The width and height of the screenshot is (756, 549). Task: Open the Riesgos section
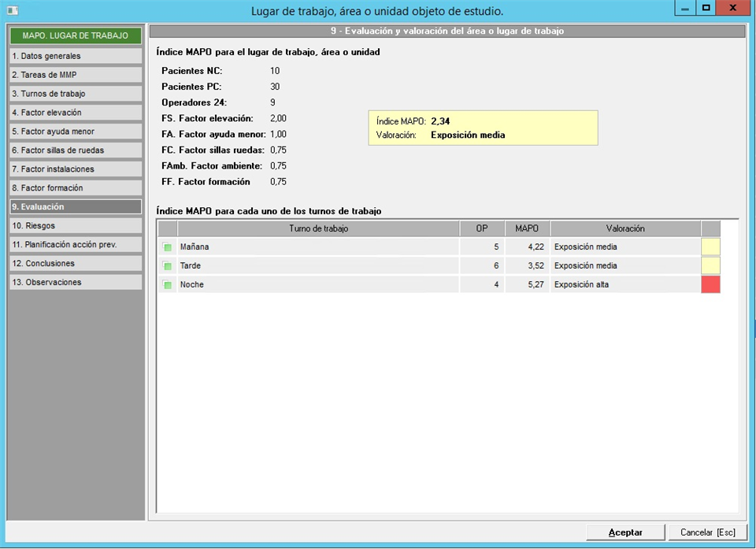click(x=75, y=226)
